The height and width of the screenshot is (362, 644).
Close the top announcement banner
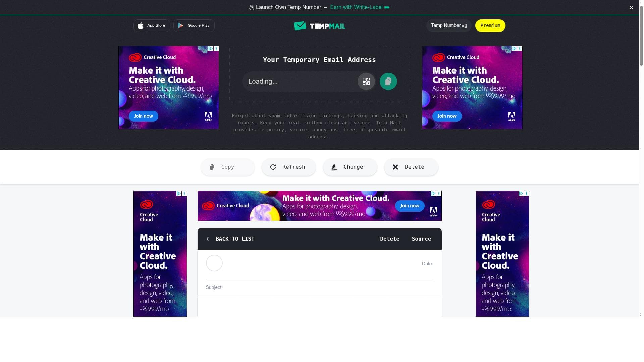click(x=631, y=7)
